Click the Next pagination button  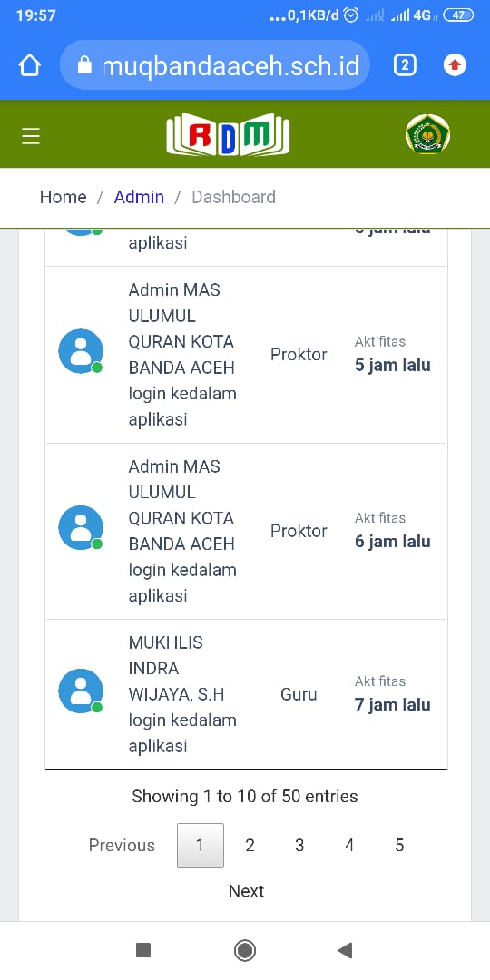(246, 891)
